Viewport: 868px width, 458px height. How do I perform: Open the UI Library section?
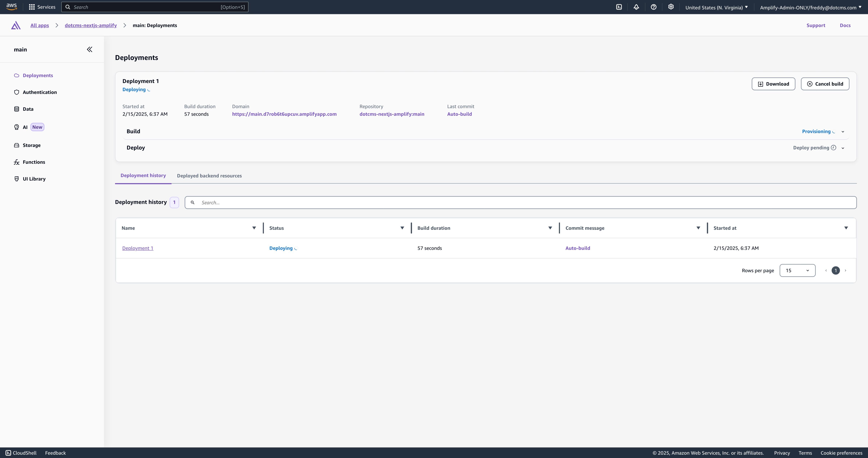(34, 179)
